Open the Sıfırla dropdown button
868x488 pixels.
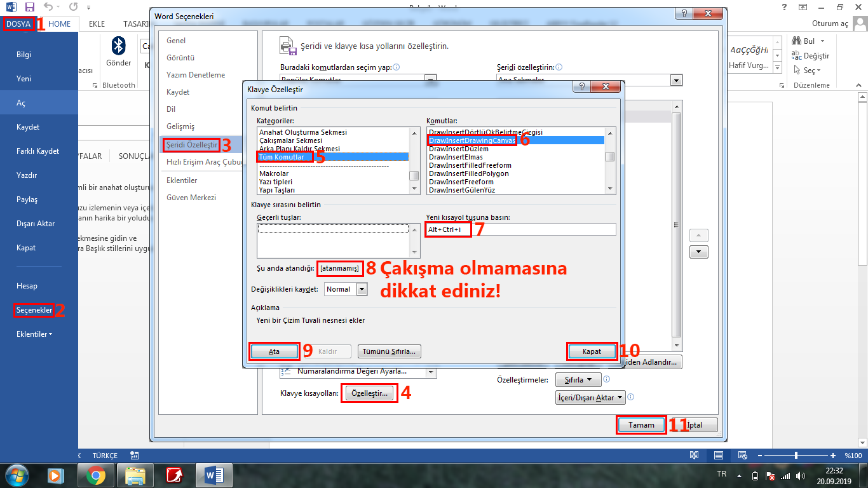pos(578,380)
